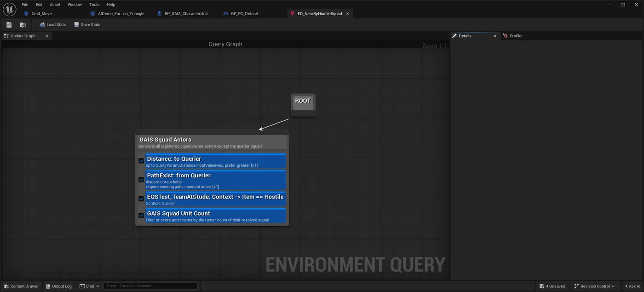The image size is (644, 292).
Task: Expand the Revision Control dropdown
Action: point(594,286)
